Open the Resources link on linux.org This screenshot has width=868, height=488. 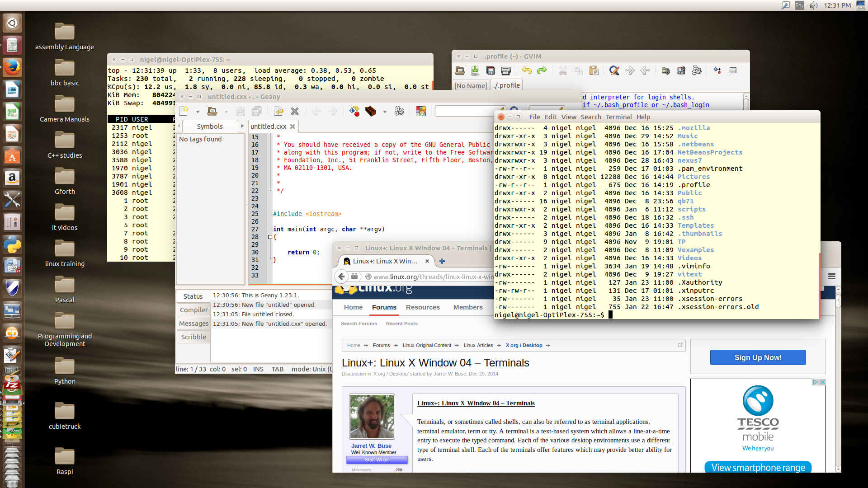[422, 307]
